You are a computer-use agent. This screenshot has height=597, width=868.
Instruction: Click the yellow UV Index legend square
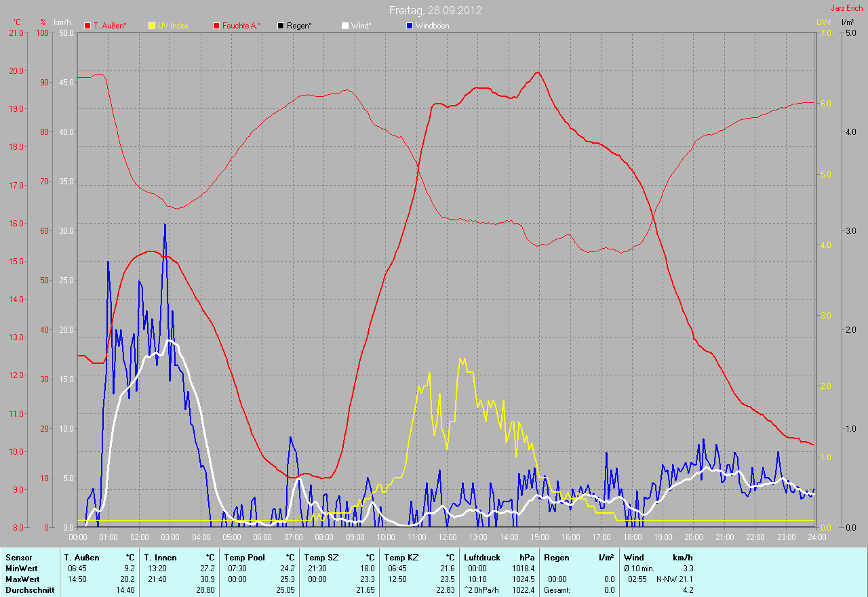coord(152,26)
